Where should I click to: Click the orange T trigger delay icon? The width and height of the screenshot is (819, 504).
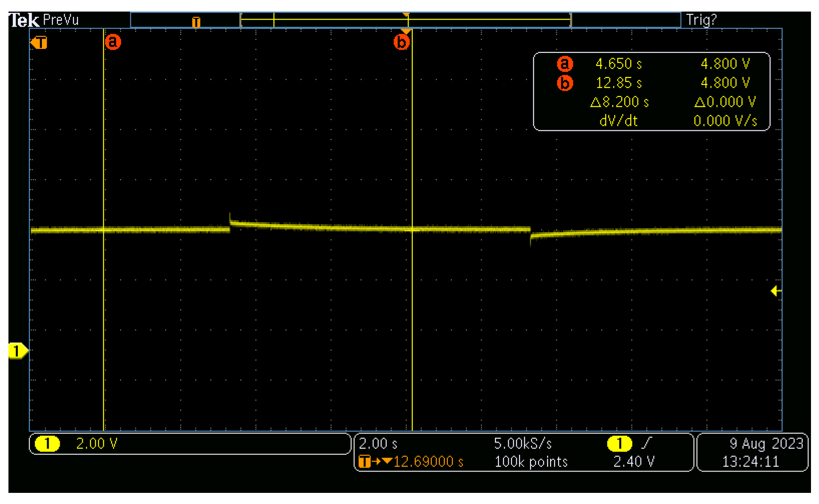364,462
